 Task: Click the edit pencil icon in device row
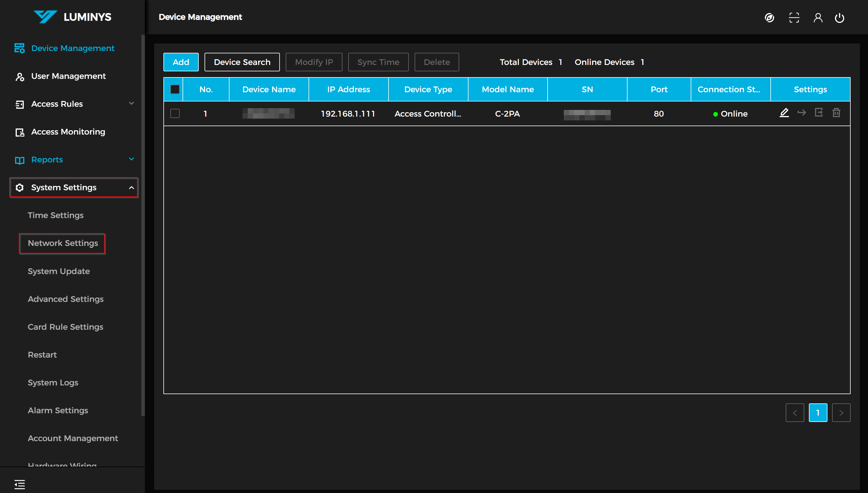point(784,113)
